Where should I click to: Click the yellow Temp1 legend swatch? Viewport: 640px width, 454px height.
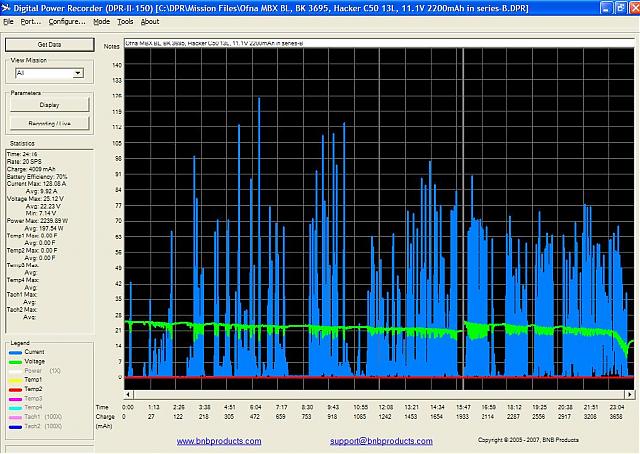14,380
